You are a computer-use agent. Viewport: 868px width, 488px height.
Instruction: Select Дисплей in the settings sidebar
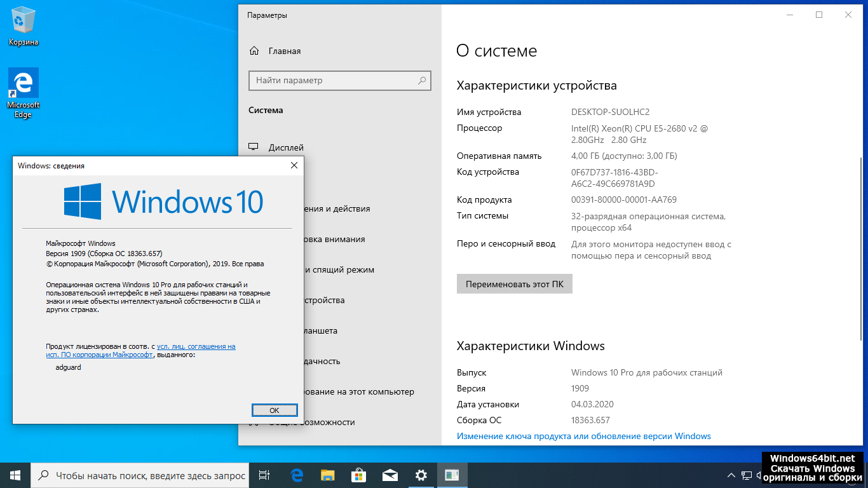coord(286,147)
